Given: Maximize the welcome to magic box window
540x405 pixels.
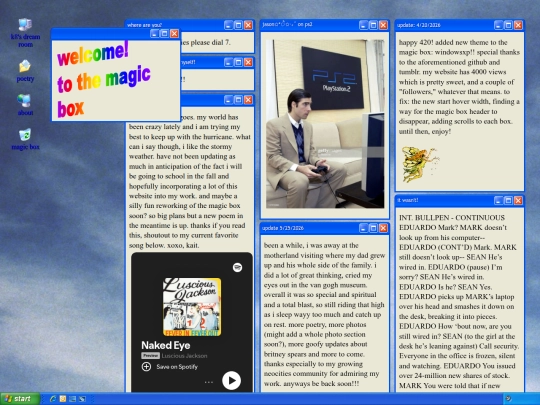Looking at the screenshot, I should point(165,33).
